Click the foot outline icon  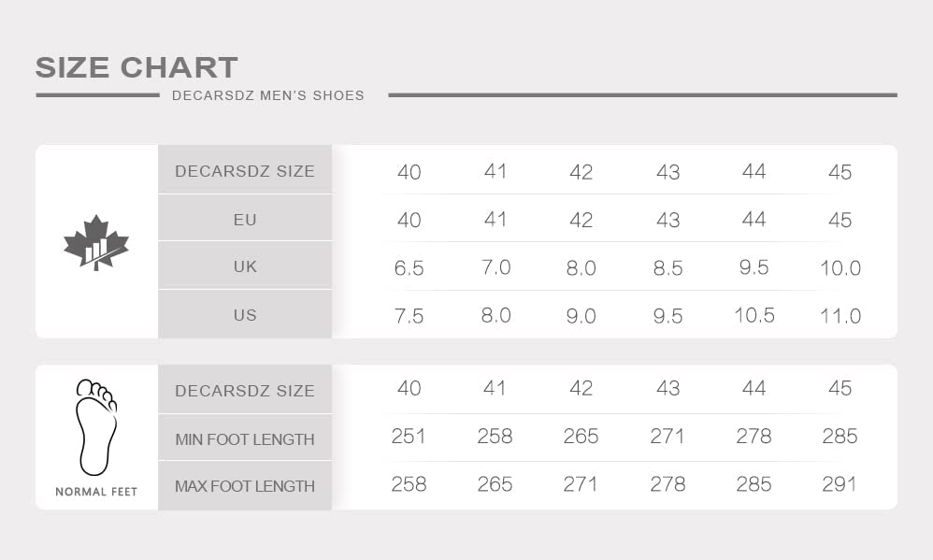(95, 427)
